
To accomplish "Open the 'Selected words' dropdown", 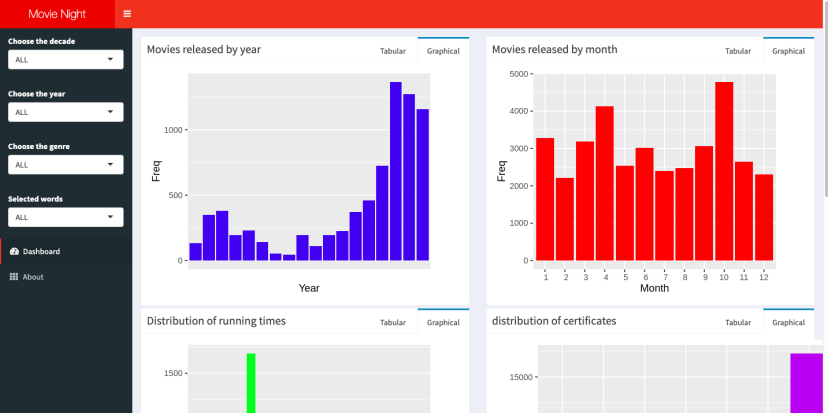I will pyautogui.click(x=65, y=217).
